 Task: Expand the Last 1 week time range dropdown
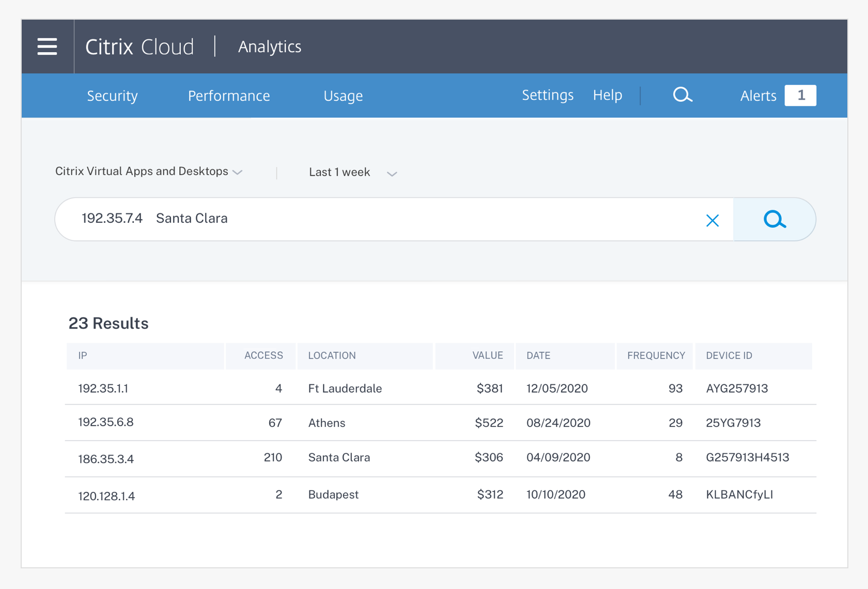[x=353, y=173]
